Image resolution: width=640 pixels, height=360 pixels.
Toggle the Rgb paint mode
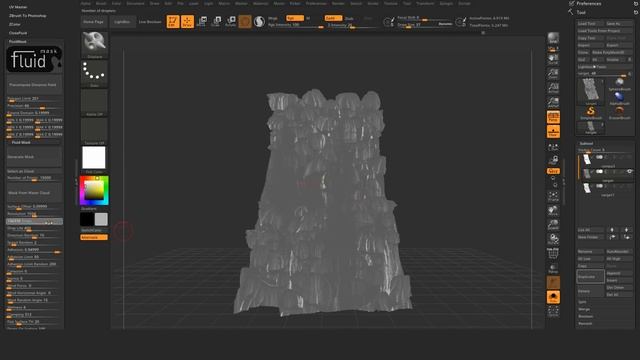(x=295, y=18)
